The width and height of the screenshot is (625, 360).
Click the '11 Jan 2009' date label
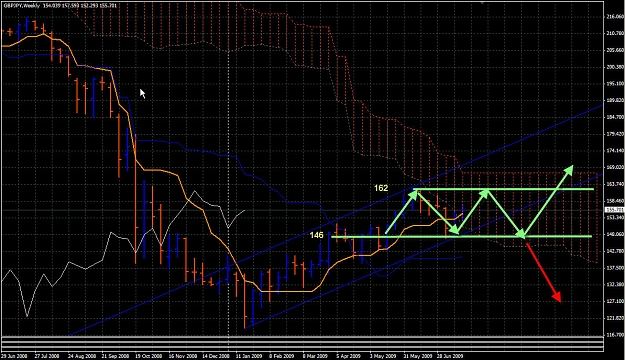click(249, 356)
